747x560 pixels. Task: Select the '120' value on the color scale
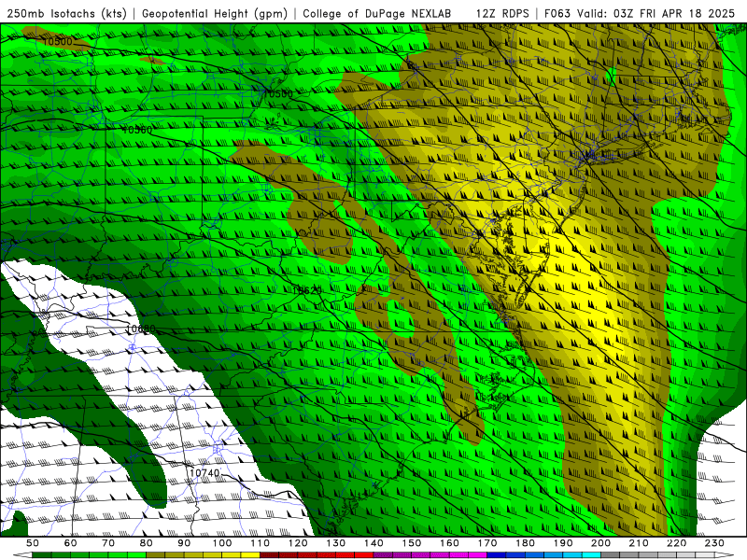(x=298, y=543)
